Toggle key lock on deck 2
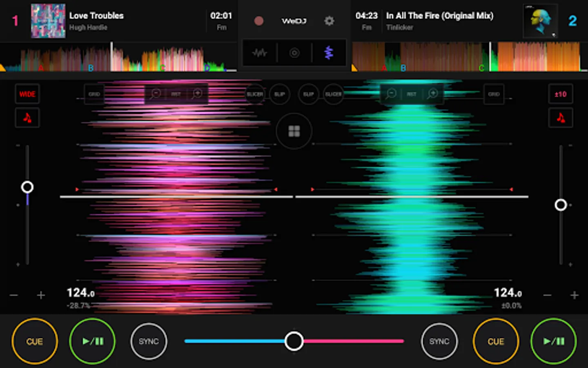Viewport: 588px width, 368px height. point(561,118)
